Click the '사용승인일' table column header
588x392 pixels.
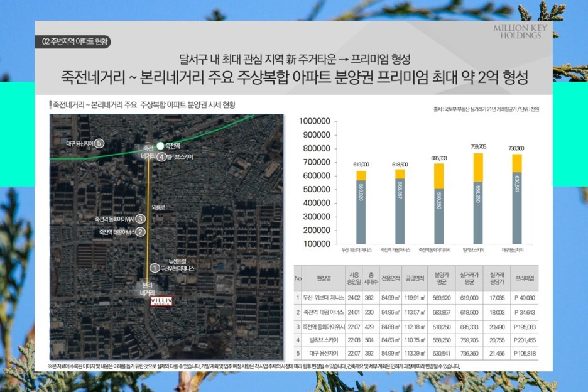click(354, 278)
